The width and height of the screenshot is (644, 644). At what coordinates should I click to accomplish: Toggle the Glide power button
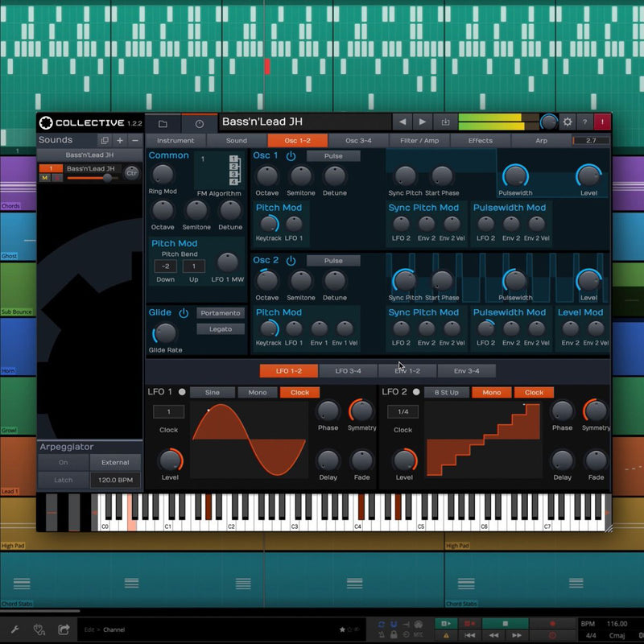(x=184, y=312)
